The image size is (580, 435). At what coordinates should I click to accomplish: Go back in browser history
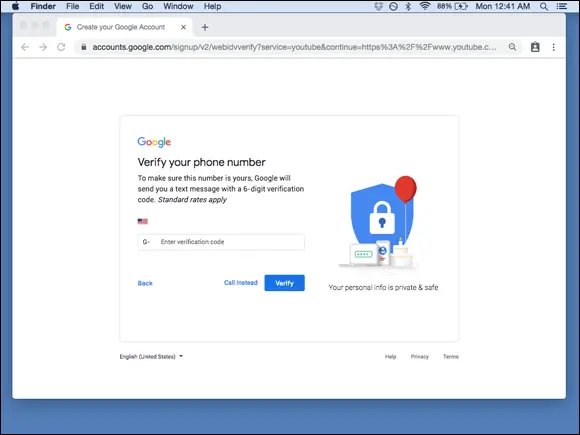pos(25,47)
